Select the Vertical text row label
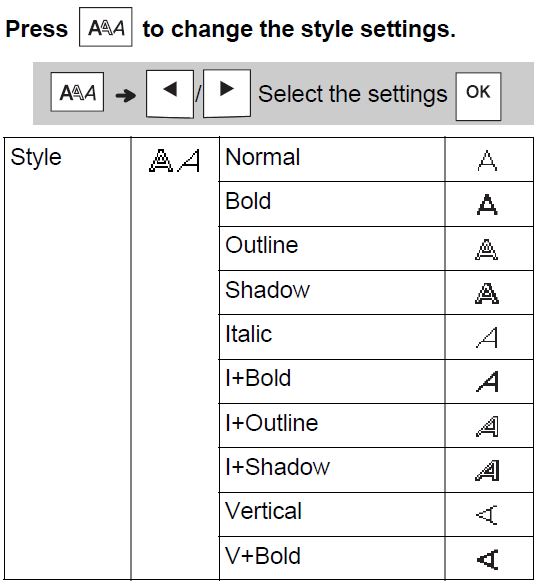 pyautogui.click(x=264, y=511)
